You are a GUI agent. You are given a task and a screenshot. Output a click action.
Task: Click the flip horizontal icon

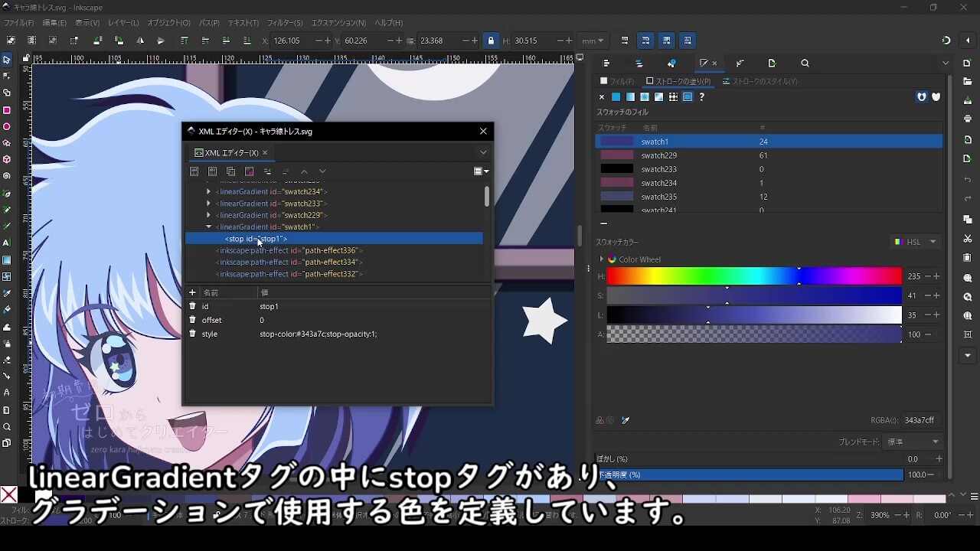coord(140,41)
